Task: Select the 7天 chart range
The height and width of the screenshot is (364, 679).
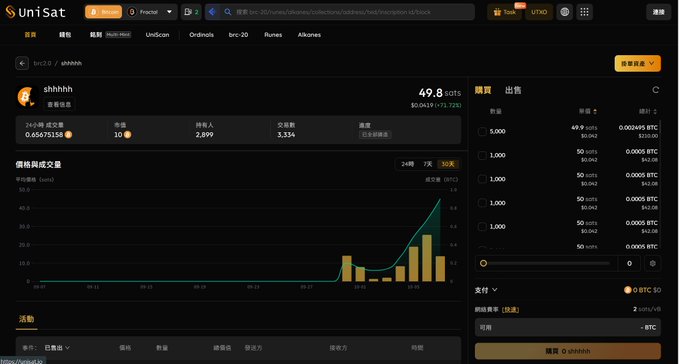Action: [x=428, y=164]
